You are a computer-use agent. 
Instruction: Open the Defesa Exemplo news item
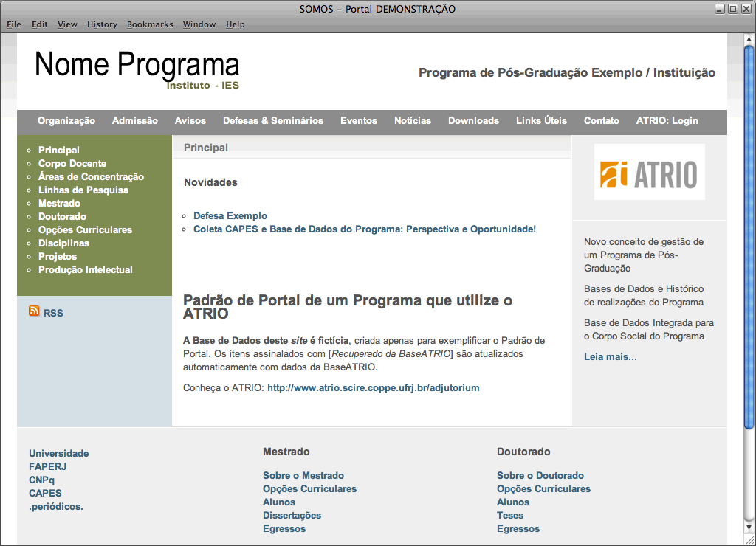[230, 216]
